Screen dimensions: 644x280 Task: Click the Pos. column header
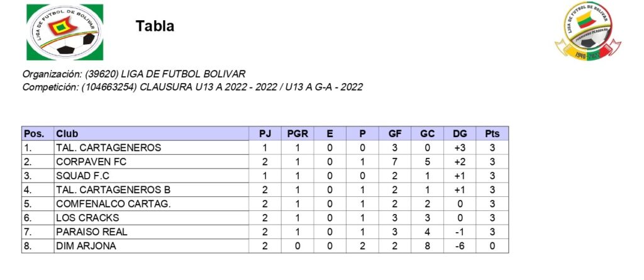click(x=34, y=133)
